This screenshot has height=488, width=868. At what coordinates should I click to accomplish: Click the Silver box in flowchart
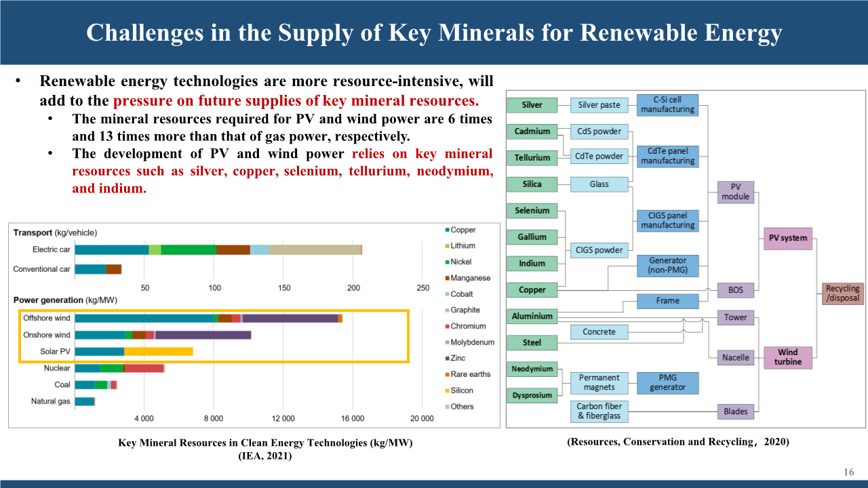point(532,105)
